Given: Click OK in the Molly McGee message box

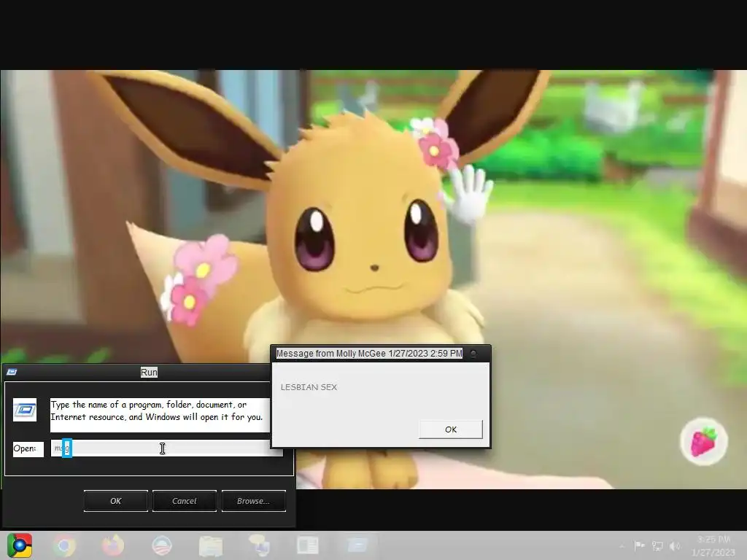Looking at the screenshot, I should pyautogui.click(x=451, y=429).
